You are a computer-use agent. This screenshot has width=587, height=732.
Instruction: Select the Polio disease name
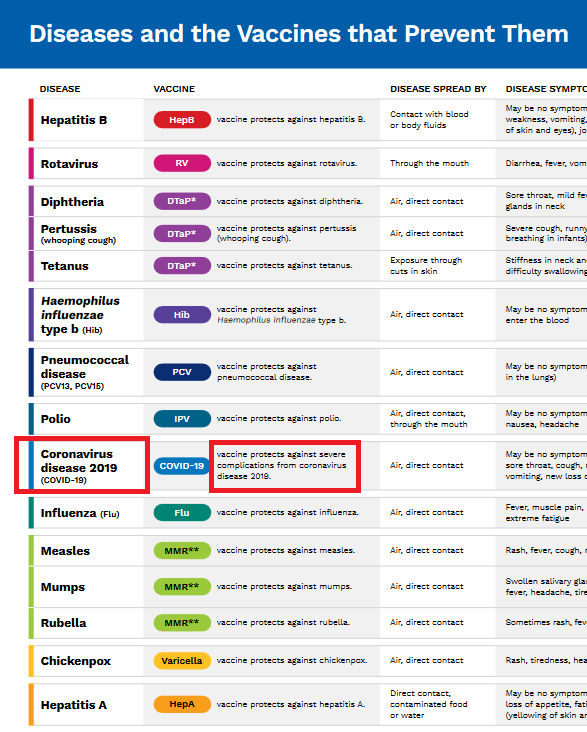(56, 419)
